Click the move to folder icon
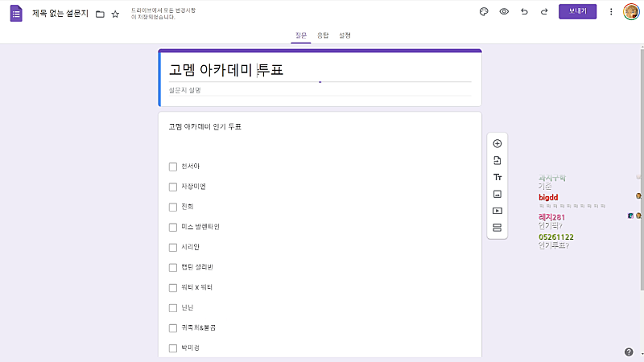The image size is (644, 362). [100, 14]
